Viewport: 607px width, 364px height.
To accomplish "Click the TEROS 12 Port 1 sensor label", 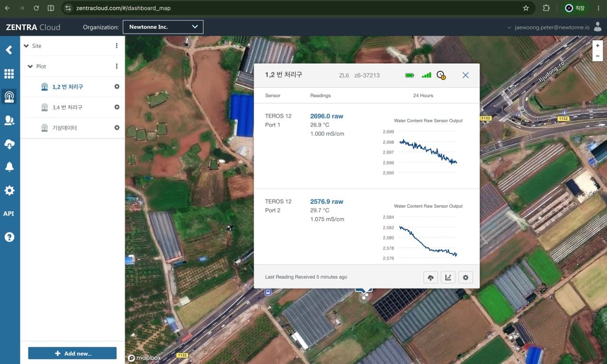I will [278, 120].
